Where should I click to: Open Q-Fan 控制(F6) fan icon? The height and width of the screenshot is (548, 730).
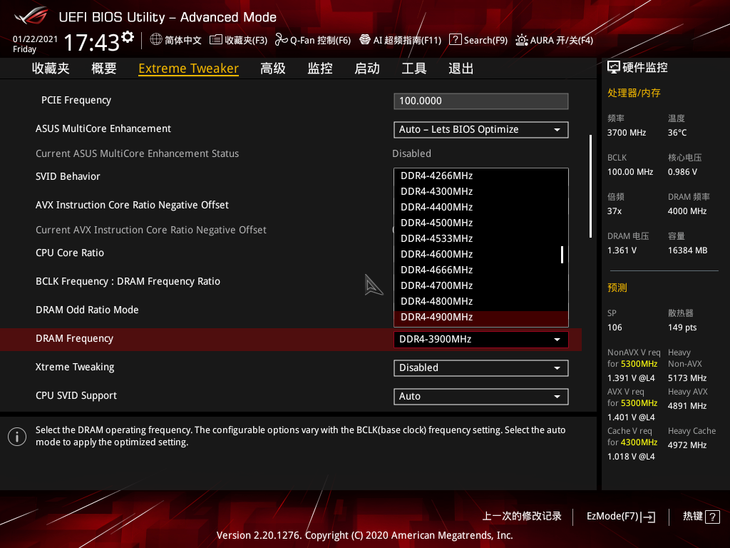point(281,40)
